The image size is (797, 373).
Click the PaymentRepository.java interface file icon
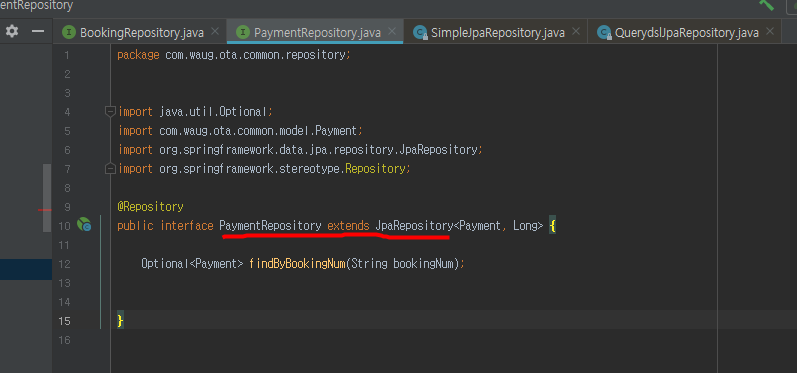pyautogui.click(x=243, y=33)
